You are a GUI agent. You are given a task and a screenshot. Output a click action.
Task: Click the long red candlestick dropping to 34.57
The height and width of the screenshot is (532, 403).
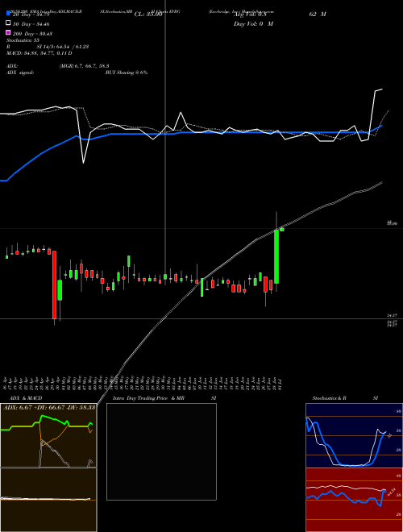coord(54,285)
